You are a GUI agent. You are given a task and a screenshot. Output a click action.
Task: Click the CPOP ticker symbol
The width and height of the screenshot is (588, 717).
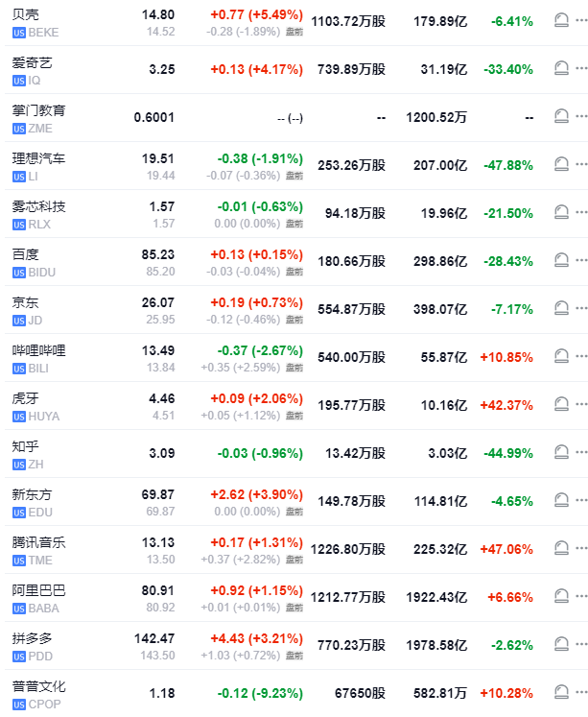coord(44,705)
